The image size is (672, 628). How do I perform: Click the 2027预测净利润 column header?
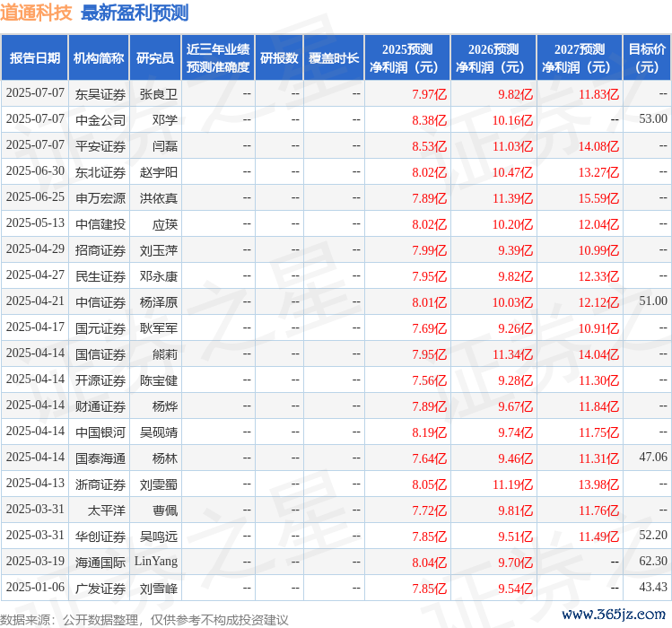[x=580, y=58]
